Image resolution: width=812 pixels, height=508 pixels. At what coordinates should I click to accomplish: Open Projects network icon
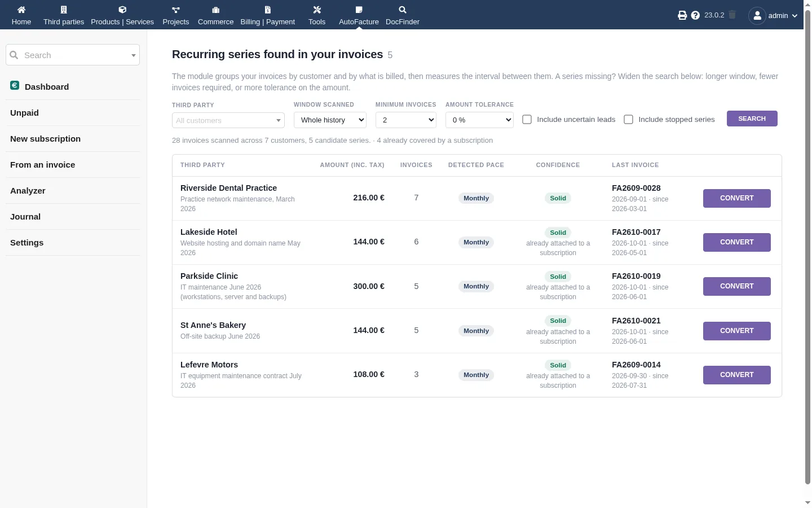[176, 10]
